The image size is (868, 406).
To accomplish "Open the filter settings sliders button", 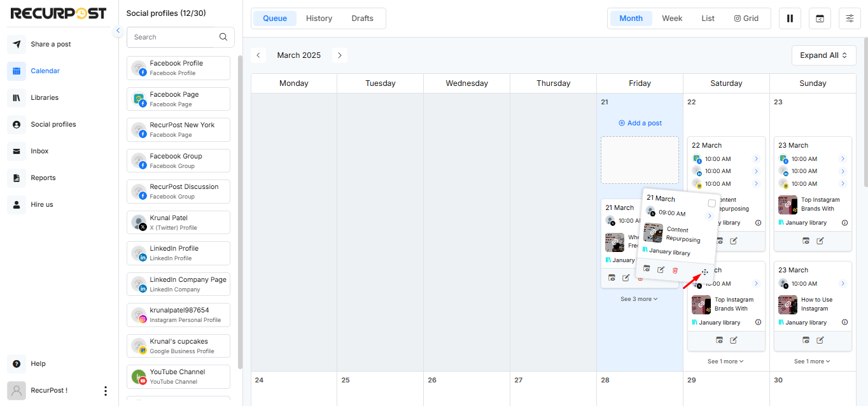I will [x=850, y=18].
